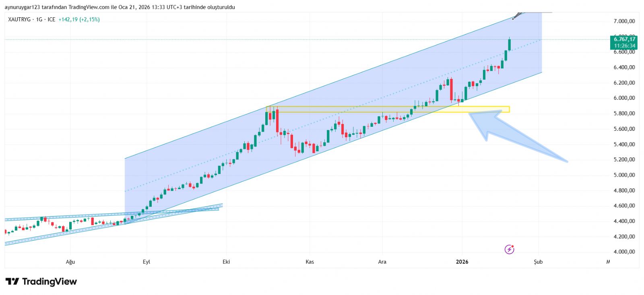Click the XAUTRYG symbol name

click(19, 19)
